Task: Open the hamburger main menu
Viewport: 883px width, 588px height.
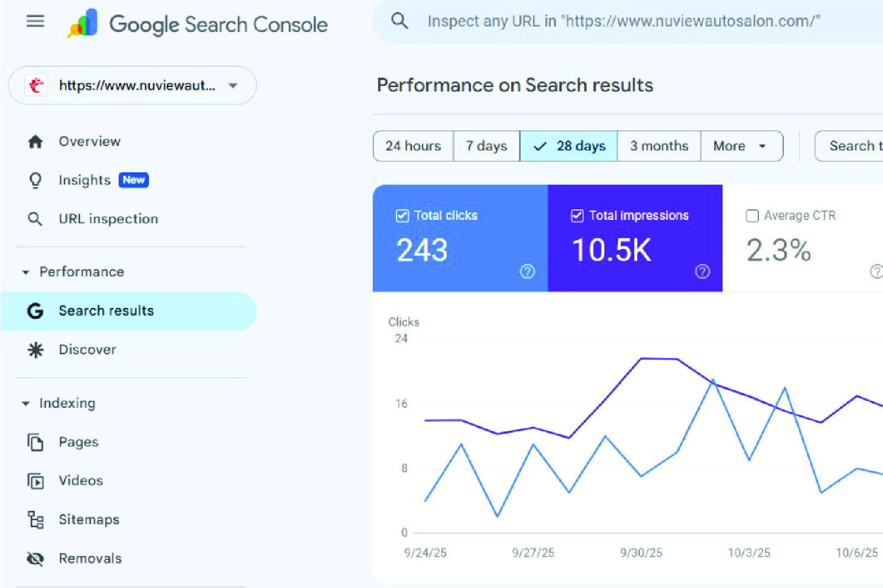Action: 35,21
